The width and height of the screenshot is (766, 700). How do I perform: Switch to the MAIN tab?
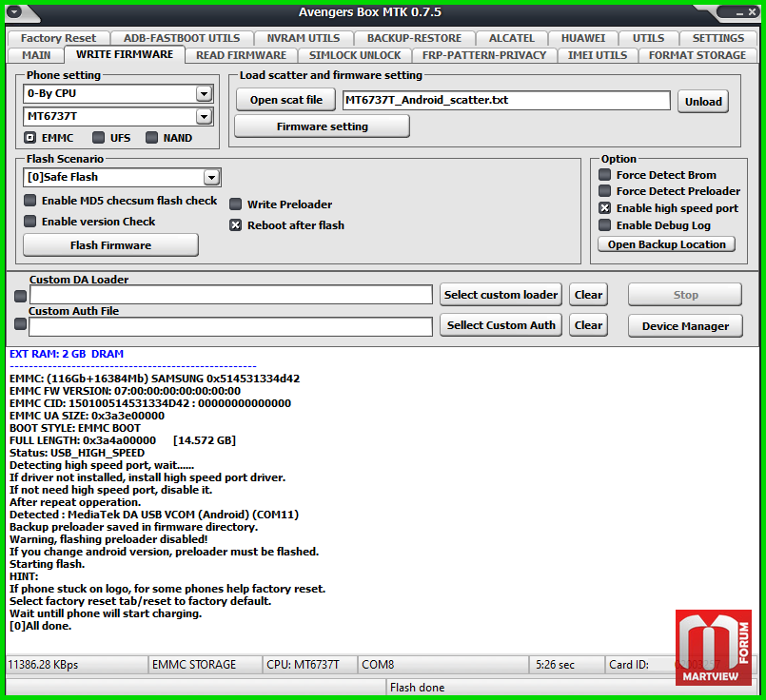(x=35, y=55)
